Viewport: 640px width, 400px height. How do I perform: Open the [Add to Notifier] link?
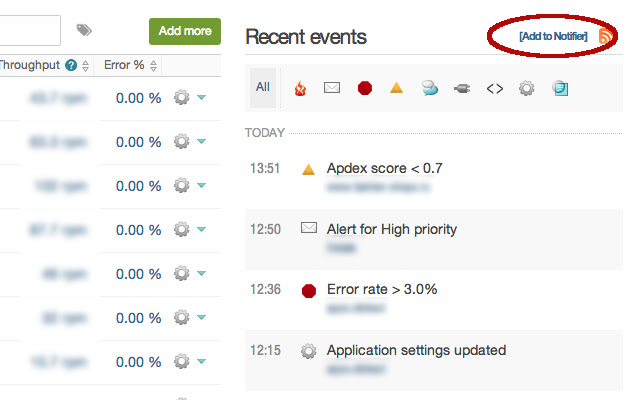click(x=553, y=36)
